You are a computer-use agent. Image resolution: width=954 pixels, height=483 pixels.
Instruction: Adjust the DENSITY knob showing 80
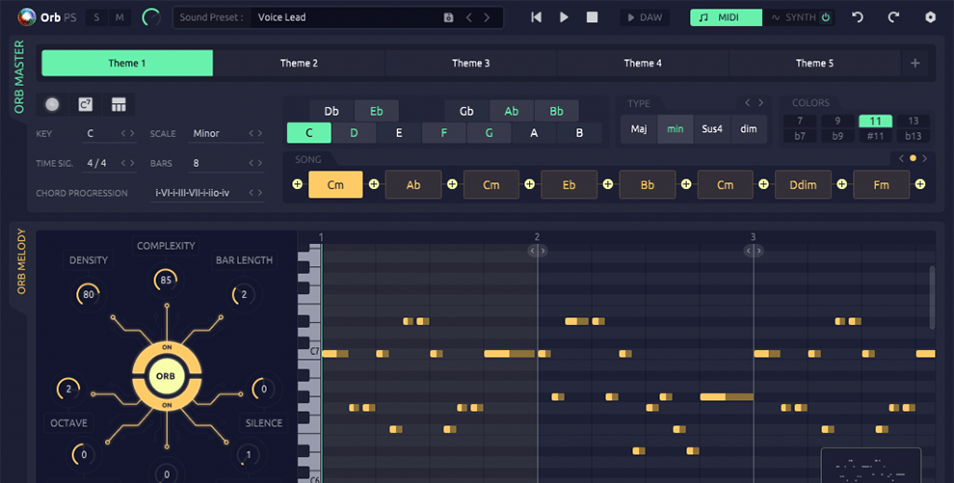[88, 294]
